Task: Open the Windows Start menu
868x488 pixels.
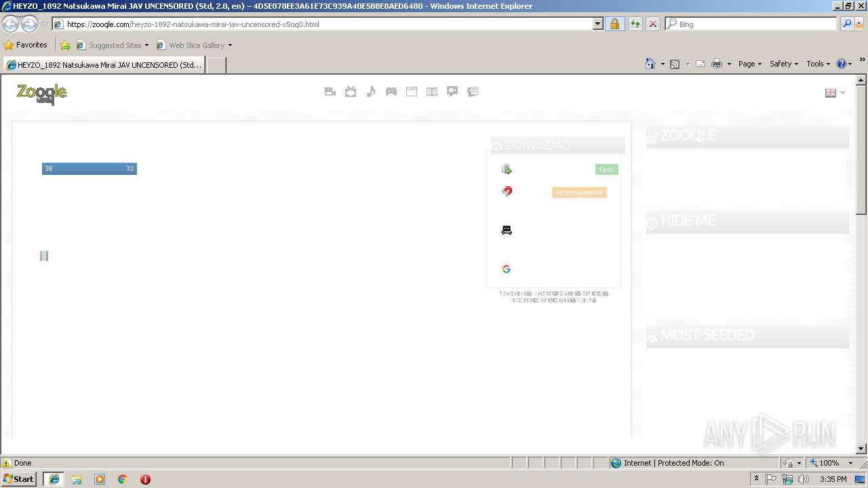Action: [x=19, y=479]
